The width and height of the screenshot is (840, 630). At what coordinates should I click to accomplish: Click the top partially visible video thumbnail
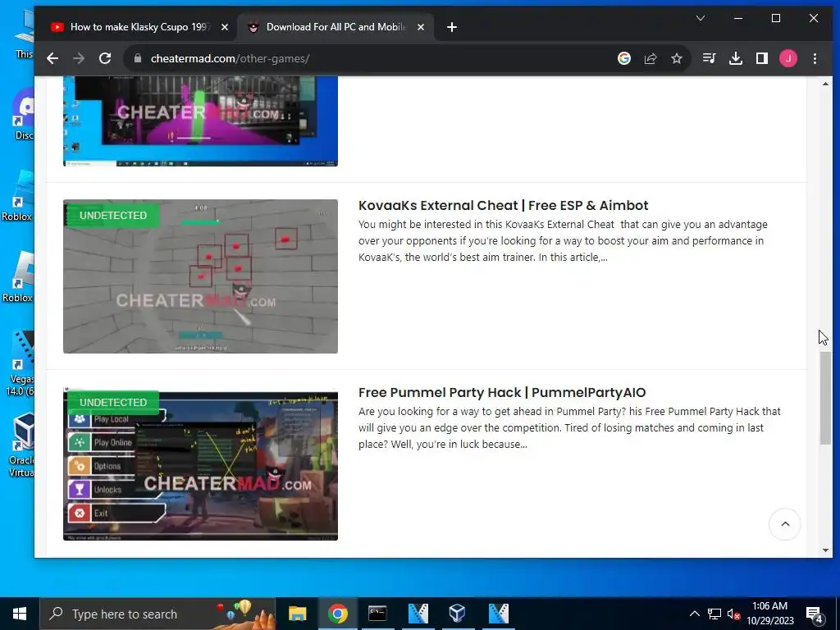[200, 121]
